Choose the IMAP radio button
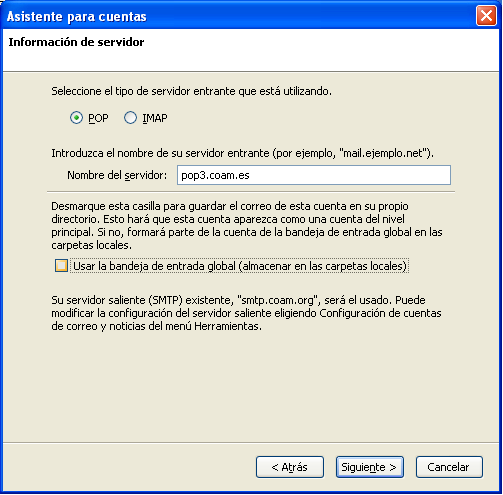 (130, 118)
